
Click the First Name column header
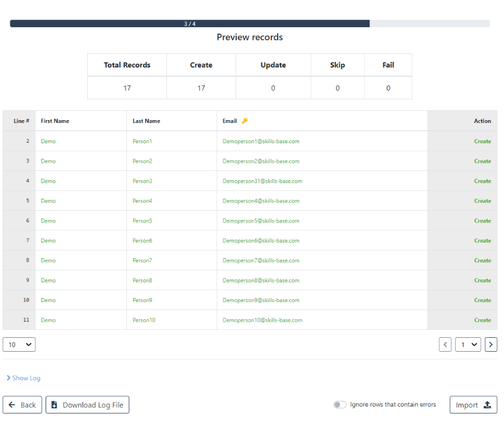(55, 121)
